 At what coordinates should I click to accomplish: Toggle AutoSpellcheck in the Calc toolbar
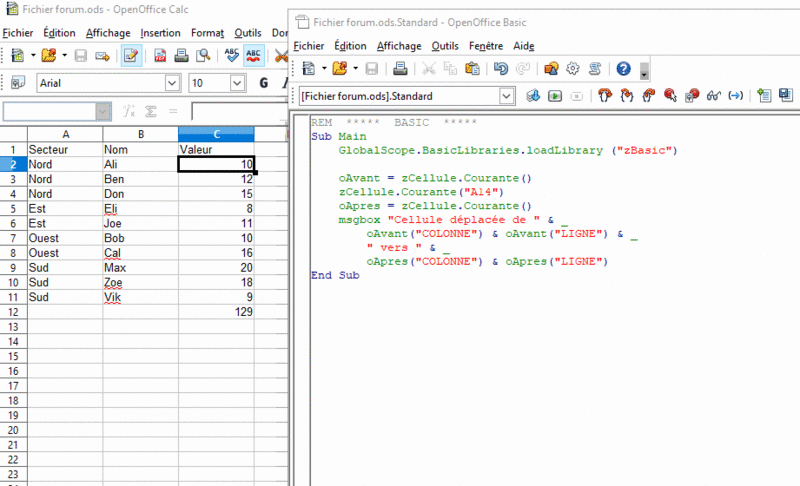tap(254, 56)
